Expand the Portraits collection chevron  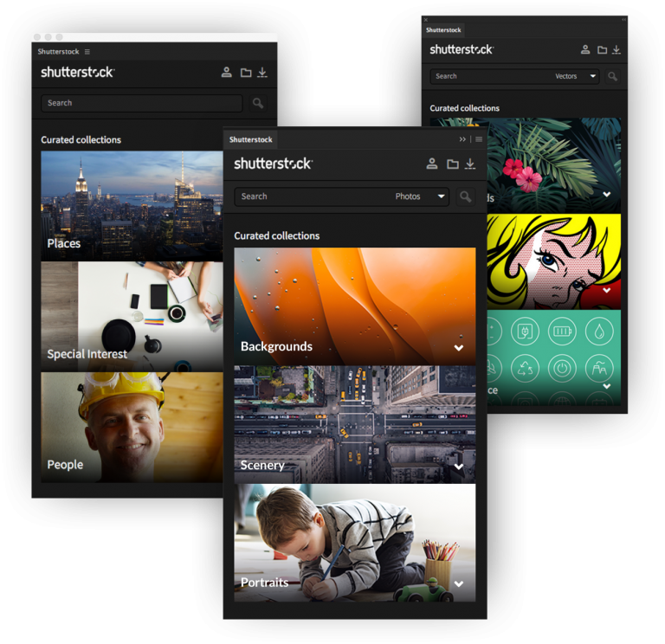pos(459,583)
